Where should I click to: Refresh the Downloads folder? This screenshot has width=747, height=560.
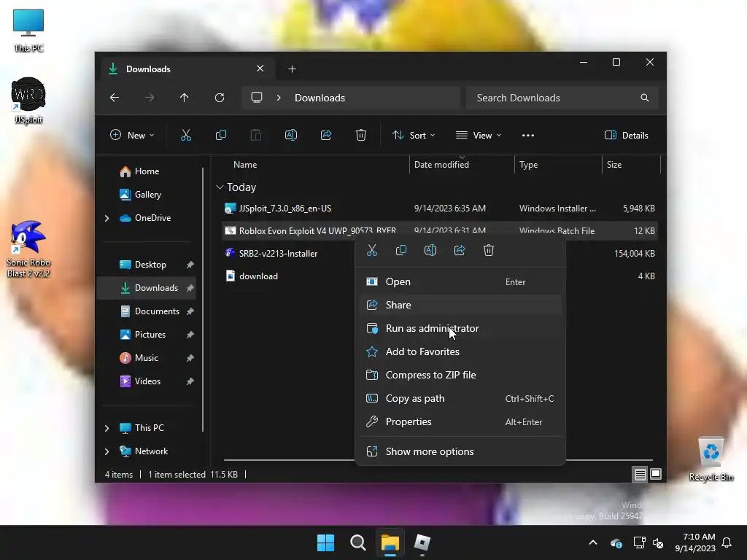coord(219,98)
